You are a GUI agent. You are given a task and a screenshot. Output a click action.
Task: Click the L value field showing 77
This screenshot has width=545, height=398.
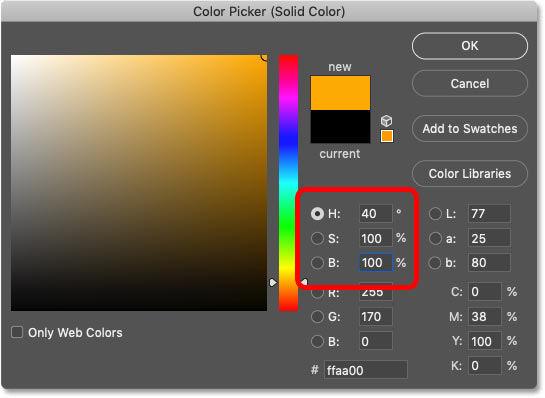point(489,213)
